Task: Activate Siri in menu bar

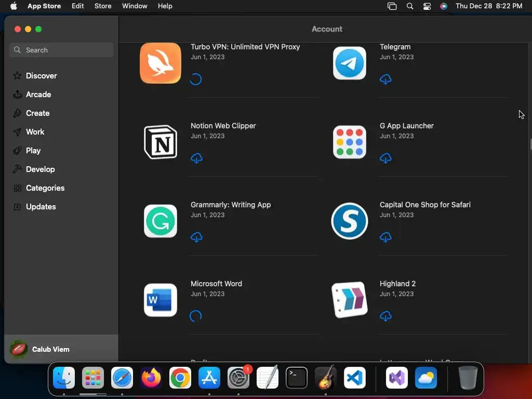Action: click(444, 6)
